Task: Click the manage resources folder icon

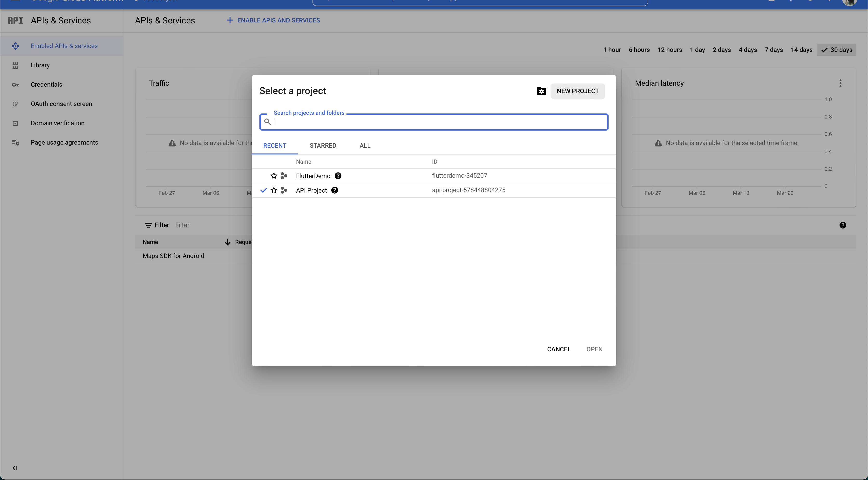Action: 541,91
